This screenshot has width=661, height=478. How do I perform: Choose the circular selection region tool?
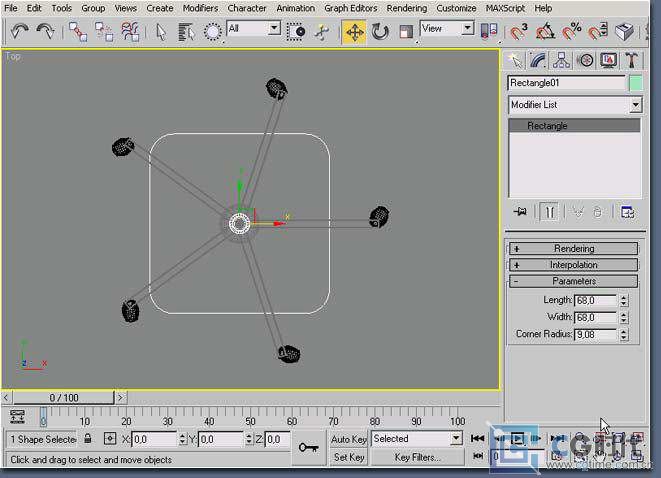(x=212, y=32)
